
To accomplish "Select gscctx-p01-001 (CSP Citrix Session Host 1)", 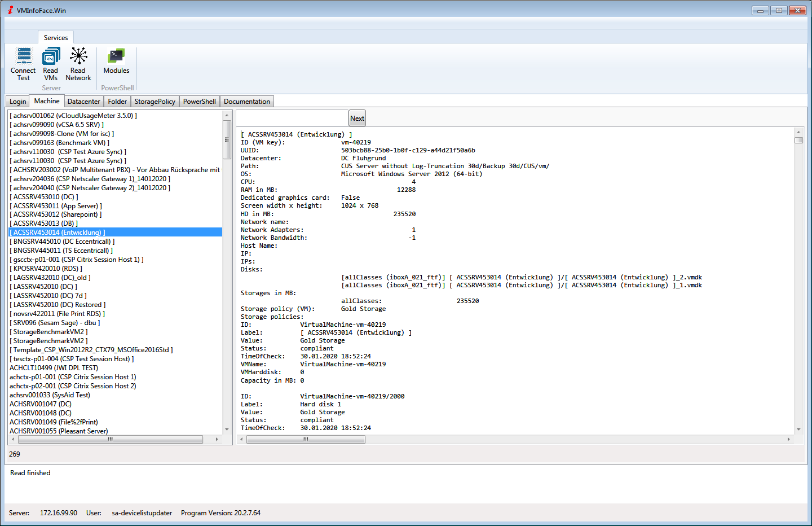I will [x=77, y=260].
